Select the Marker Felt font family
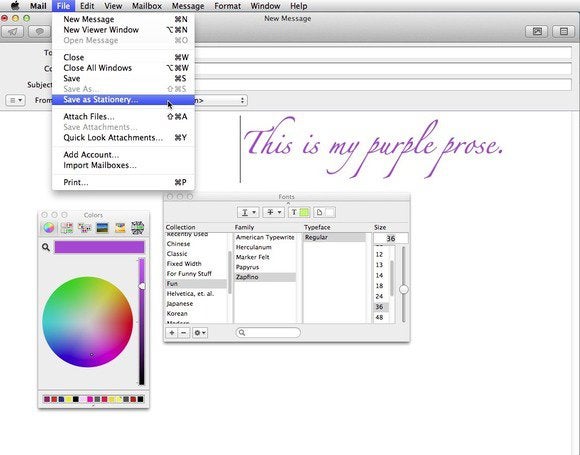Viewport: 580px width, 455px height. 265,257
